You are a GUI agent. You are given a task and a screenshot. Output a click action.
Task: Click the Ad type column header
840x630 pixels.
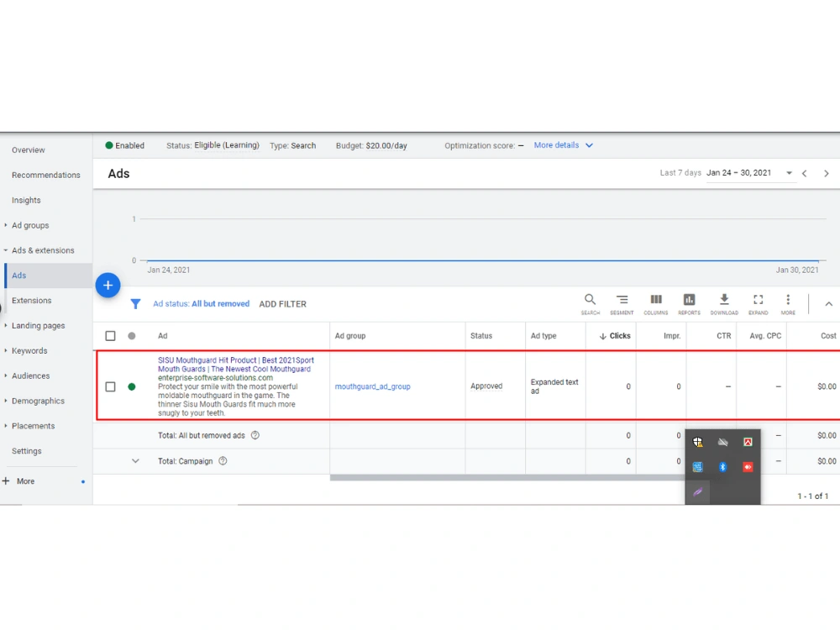tap(543, 336)
